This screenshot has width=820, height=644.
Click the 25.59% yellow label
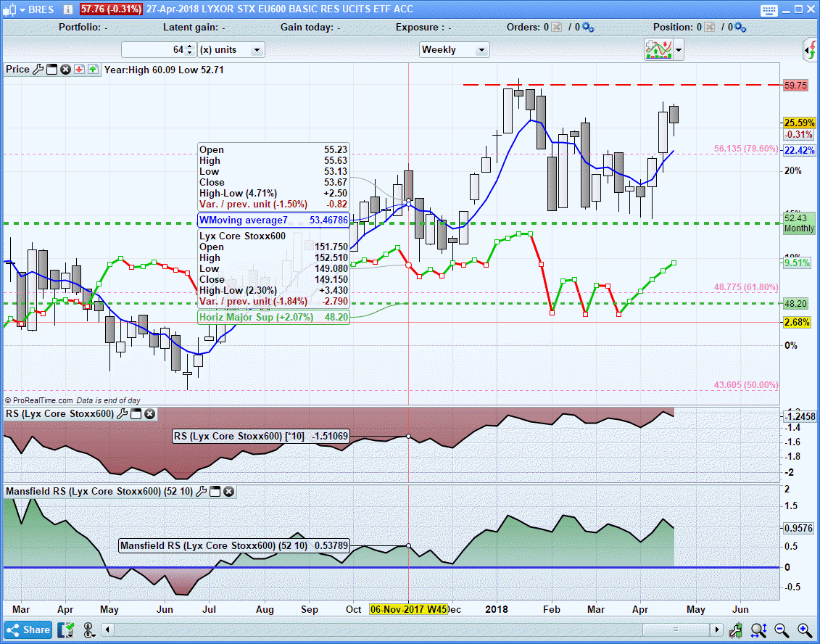tap(799, 123)
